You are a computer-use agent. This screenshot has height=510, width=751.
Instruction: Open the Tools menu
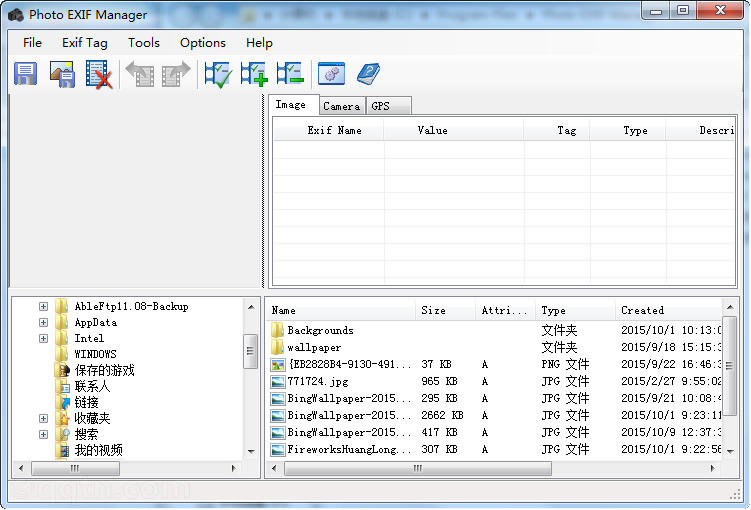point(144,43)
